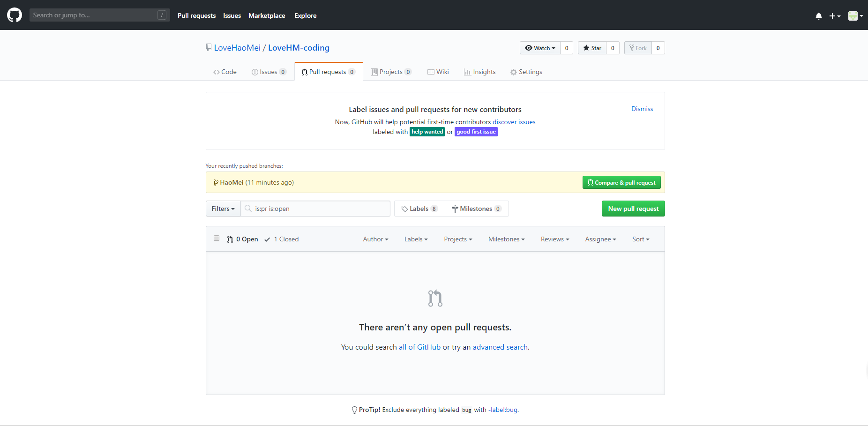Click the GitHub Octocat logo
The height and width of the screenshot is (426, 868).
[15, 15]
